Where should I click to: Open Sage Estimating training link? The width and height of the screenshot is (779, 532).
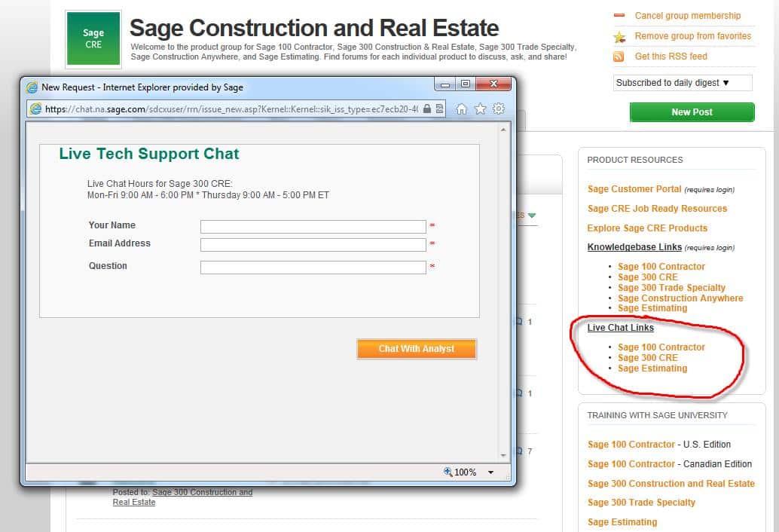(x=622, y=522)
